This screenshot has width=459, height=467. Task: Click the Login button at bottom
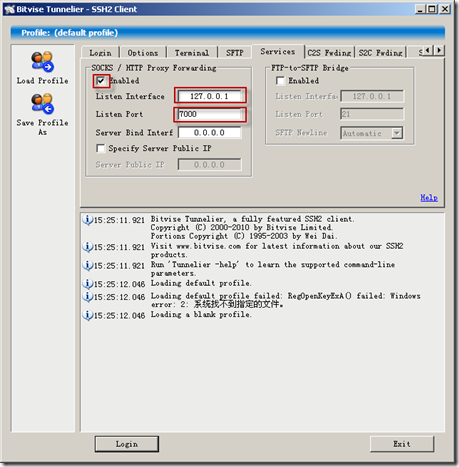pos(127,444)
